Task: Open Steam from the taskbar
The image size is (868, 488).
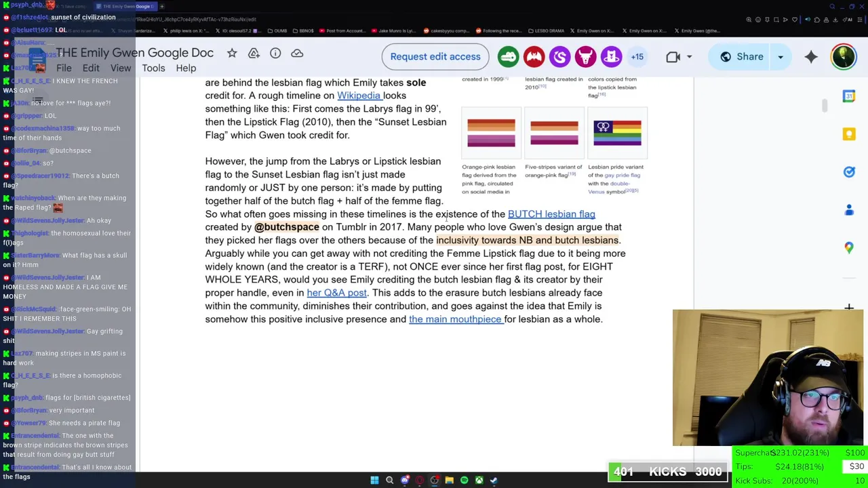Action: tap(494, 480)
